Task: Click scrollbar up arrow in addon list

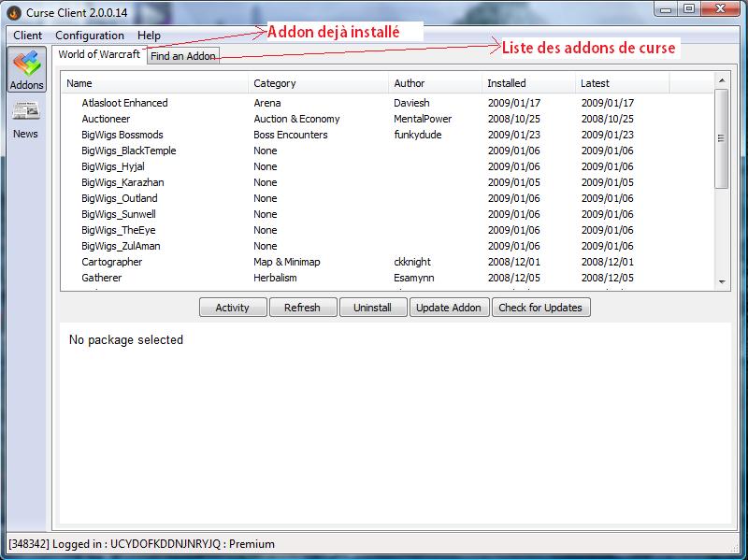Action: (x=722, y=80)
